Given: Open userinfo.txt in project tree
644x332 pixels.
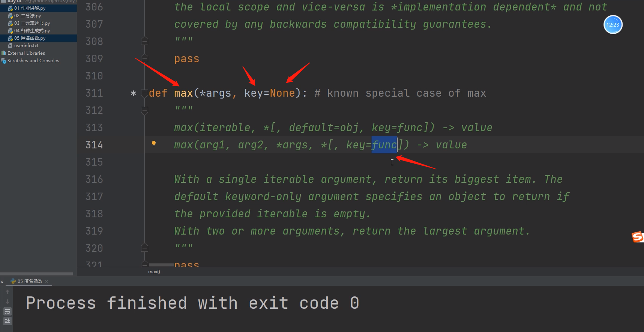Looking at the screenshot, I should tap(26, 46).
